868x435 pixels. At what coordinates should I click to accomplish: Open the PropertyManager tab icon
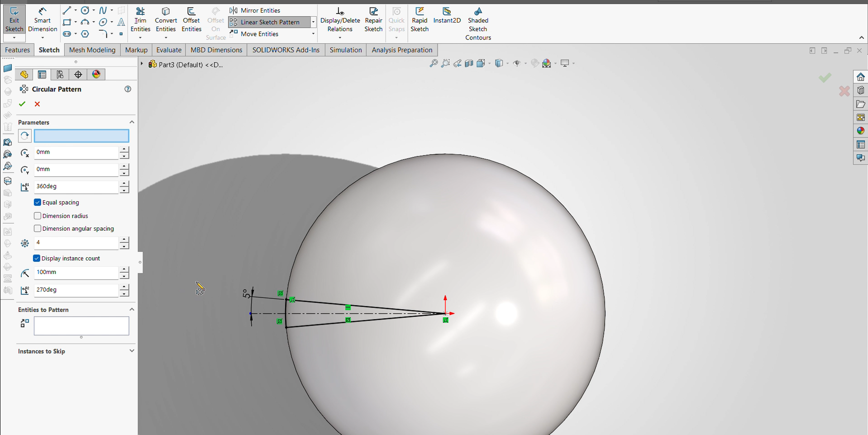42,75
